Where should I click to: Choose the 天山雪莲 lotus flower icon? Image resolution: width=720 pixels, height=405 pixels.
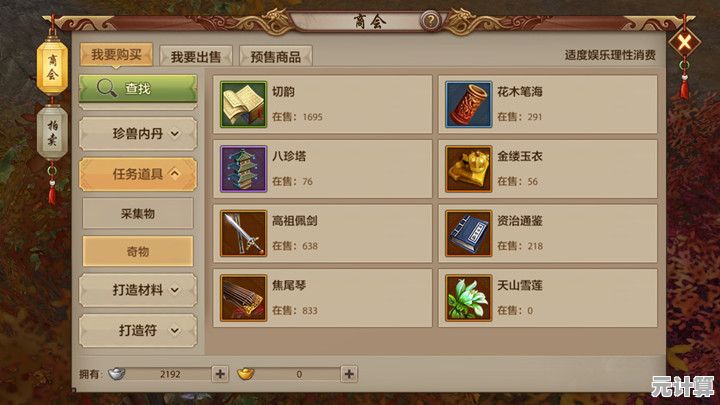click(x=468, y=298)
